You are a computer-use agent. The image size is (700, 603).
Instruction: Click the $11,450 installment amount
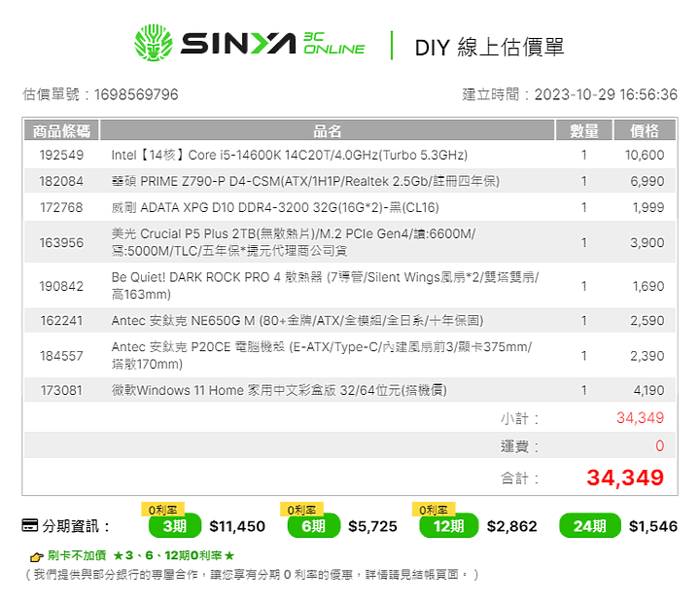237,526
